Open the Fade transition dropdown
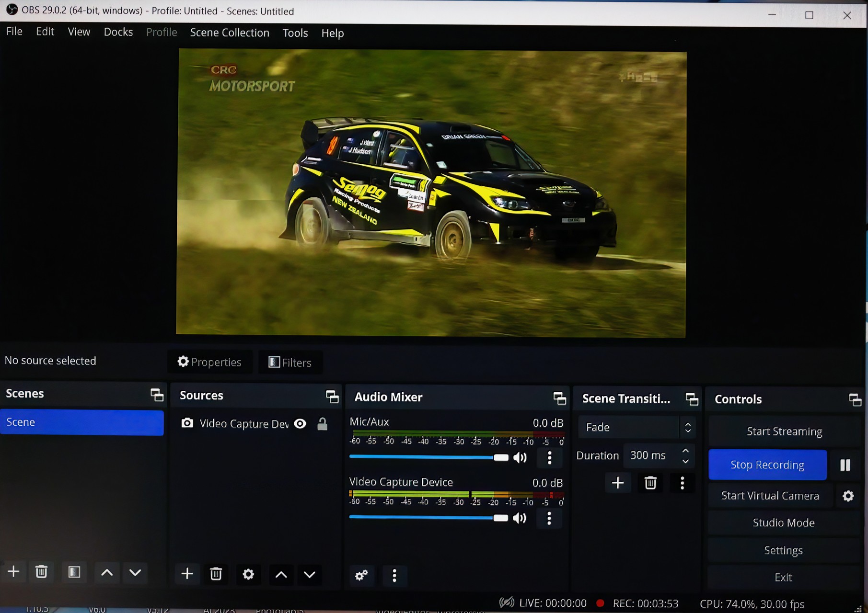The width and height of the screenshot is (868, 613). 637,427
